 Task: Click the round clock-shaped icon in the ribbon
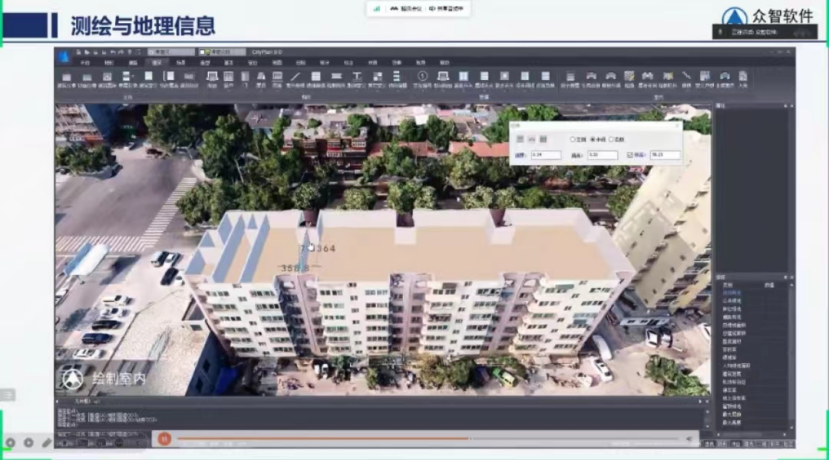coord(421,76)
